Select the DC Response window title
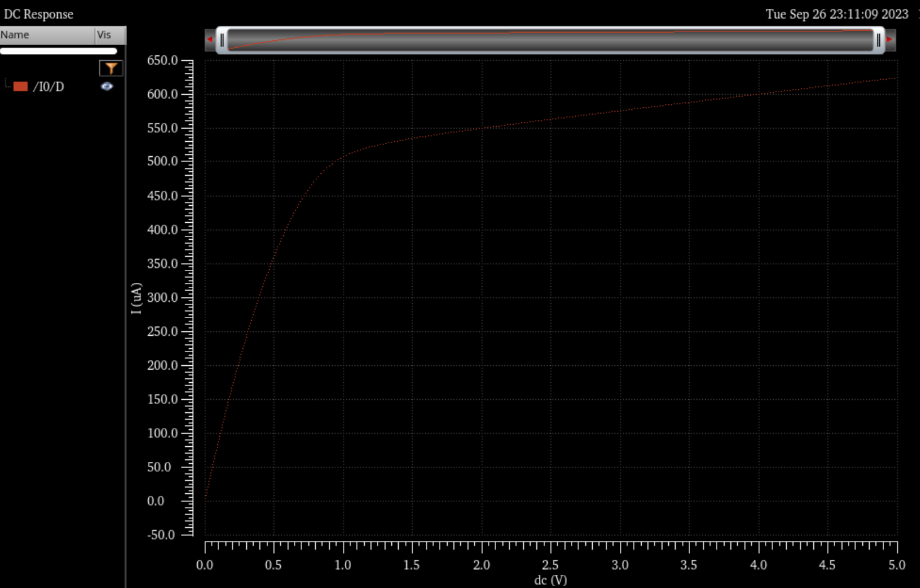The image size is (920, 588). tap(38, 14)
